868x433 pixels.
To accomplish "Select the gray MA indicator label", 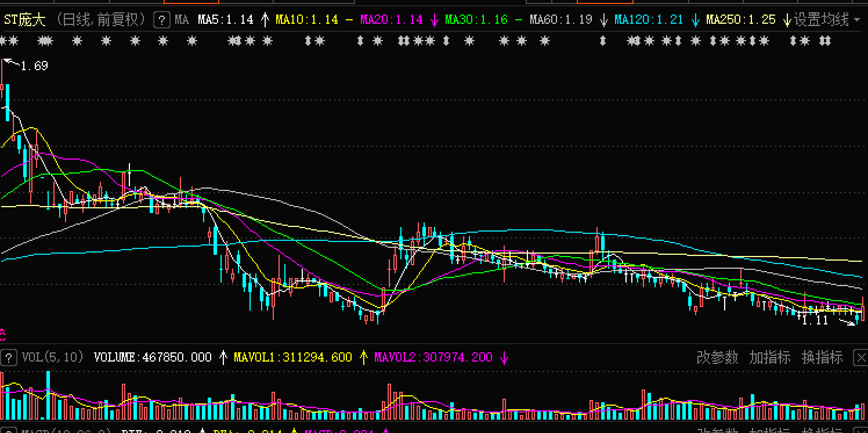I will (x=182, y=20).
